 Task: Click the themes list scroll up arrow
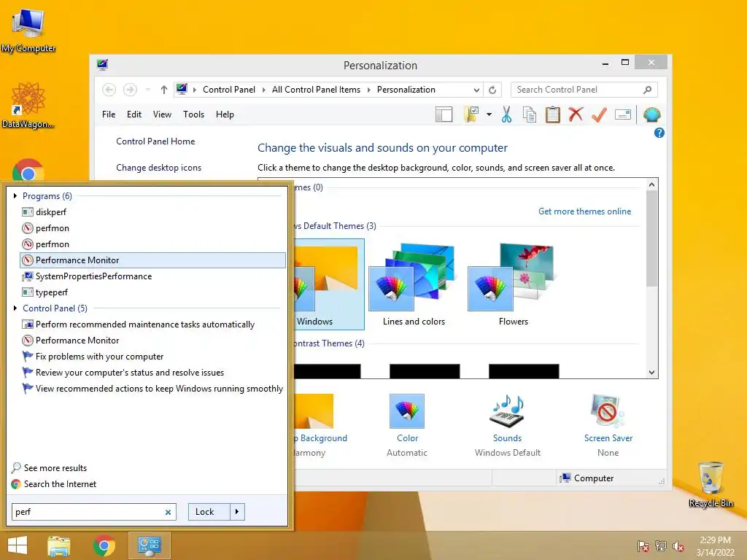pyautogui.click(x=651, y=184)
